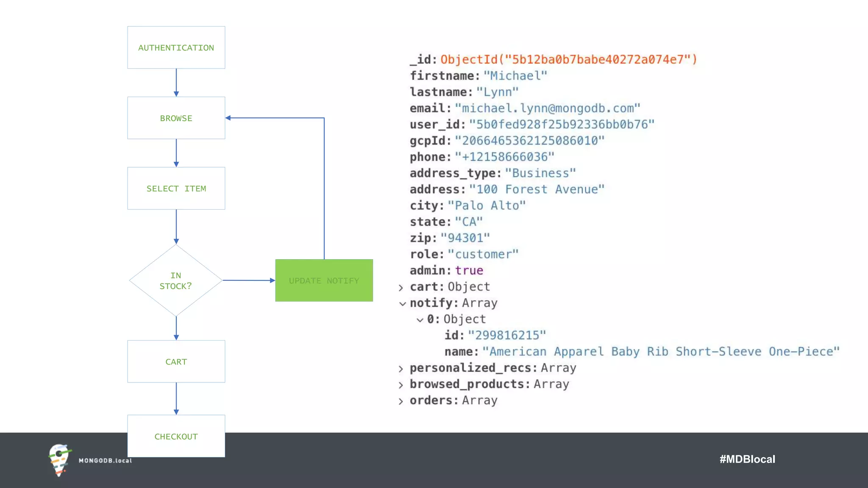The image size is (868, 488).
Task: Select the BROWSE flowchart box
Action: [176, 118]
